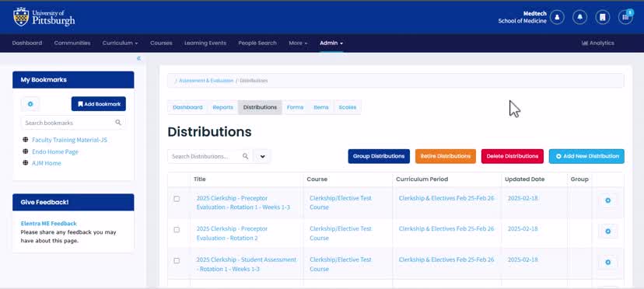This screenshot has height=289, width=644.
Task: Open 2025 Clerkship Preceptor Evaluation Rotation 2
Action: point(233,233)
